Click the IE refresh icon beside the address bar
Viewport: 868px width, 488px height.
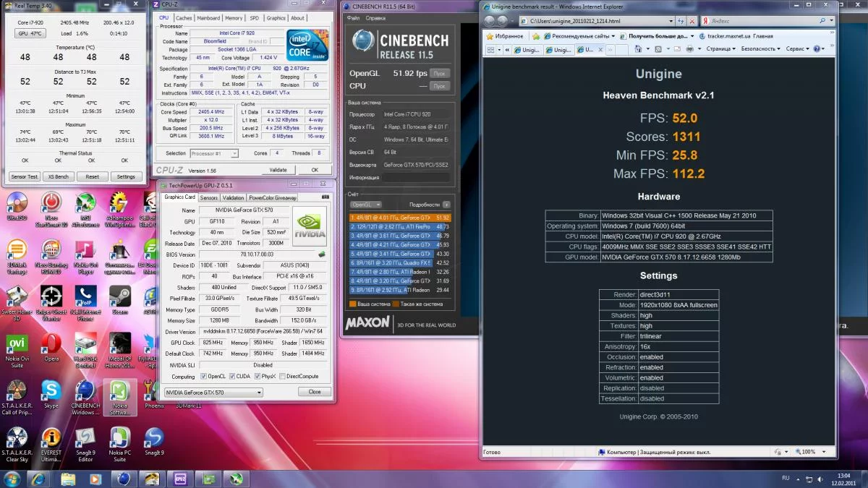pos(681,22)
